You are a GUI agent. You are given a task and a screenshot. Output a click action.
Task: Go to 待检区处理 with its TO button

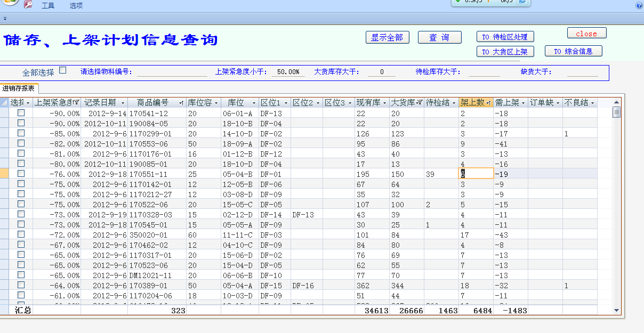pos(505,37)
